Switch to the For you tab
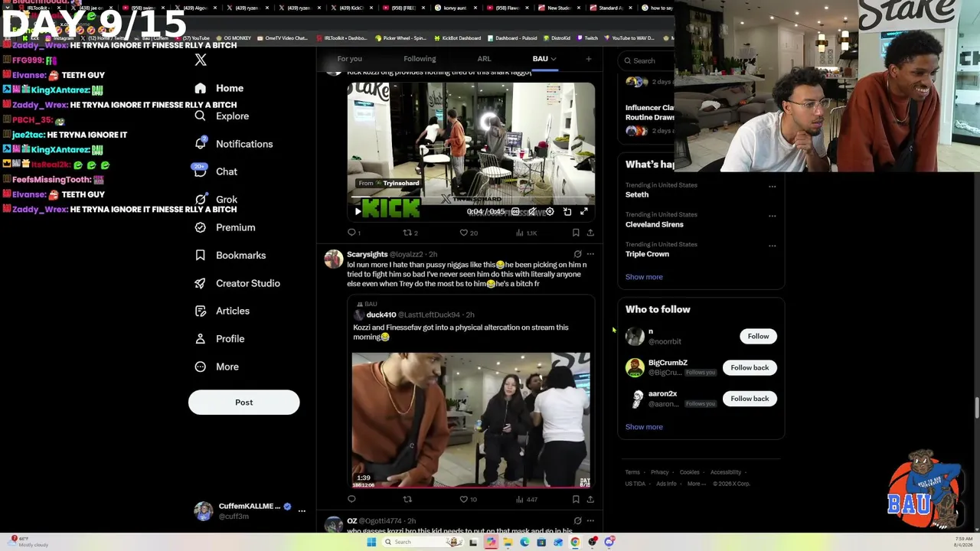980x551 pixels. click(x=349, y=59)
